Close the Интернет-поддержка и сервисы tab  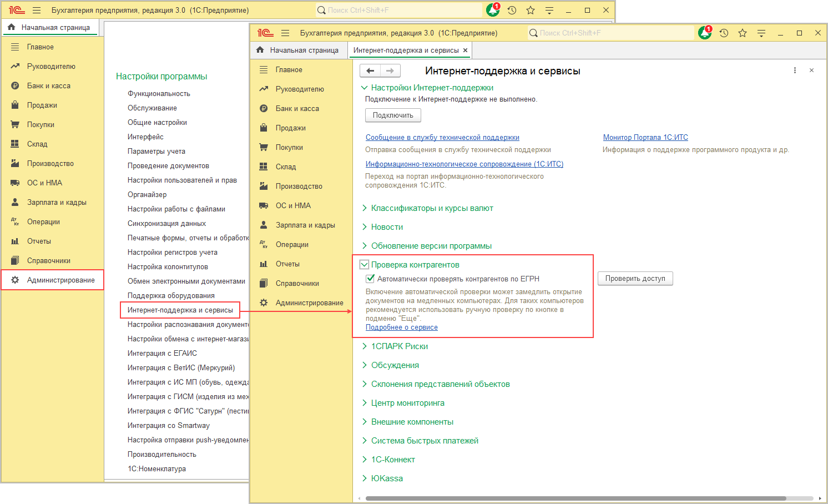click(x=465, y=51)
